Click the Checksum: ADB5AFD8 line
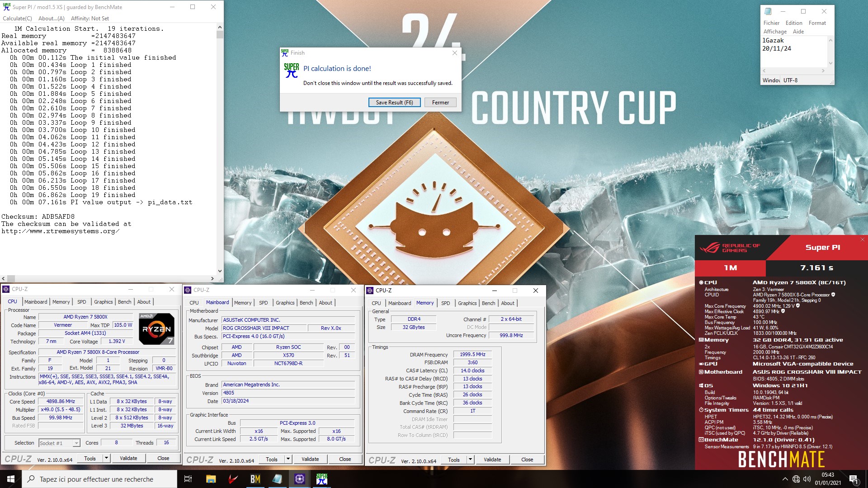This screenshot has width=868, height=488. [38, 216]
